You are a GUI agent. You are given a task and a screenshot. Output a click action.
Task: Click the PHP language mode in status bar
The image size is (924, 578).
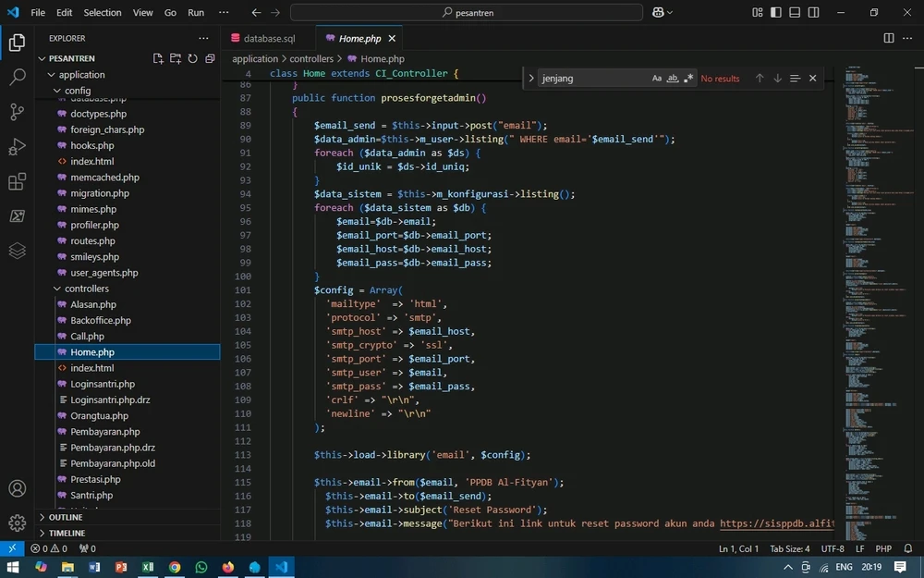coord(882,548)
